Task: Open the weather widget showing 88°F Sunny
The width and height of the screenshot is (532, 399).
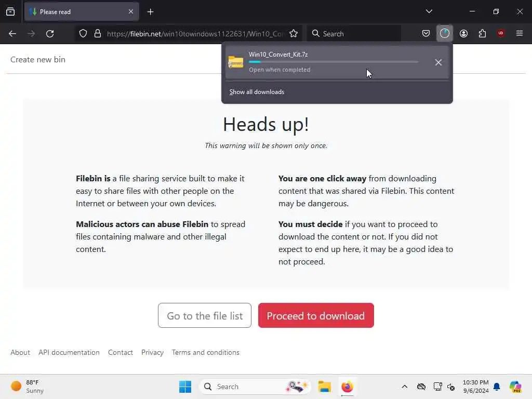Action: [28, 387]
